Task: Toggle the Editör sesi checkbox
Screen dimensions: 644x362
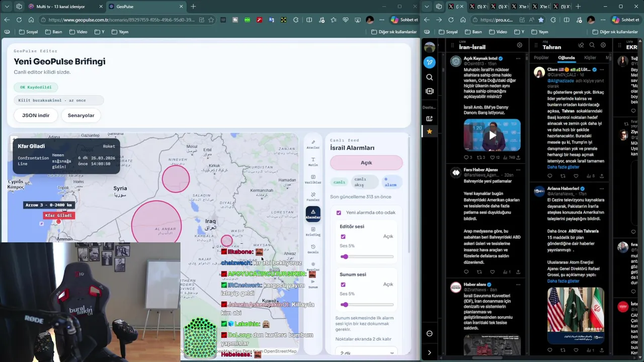Action: point(343,237)
